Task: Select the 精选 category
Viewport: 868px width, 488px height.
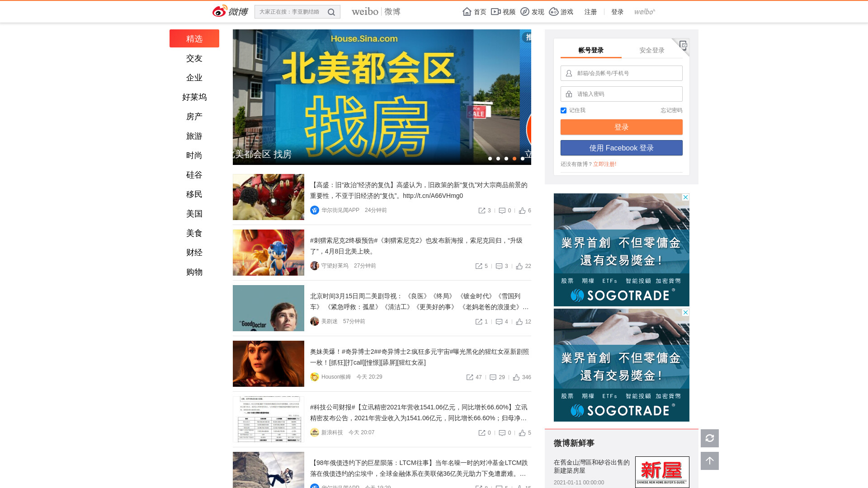Action: click(x=194, y=38)
